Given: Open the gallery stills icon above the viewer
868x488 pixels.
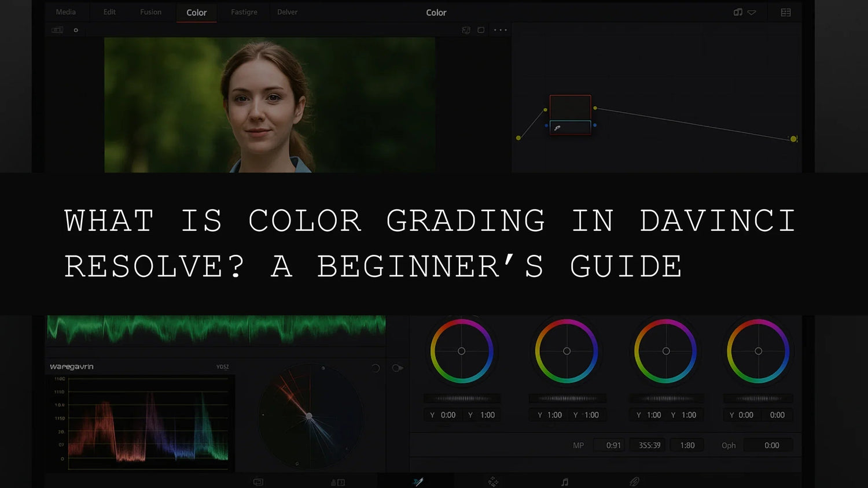Looking at the screenshot, I should [57, 29].
